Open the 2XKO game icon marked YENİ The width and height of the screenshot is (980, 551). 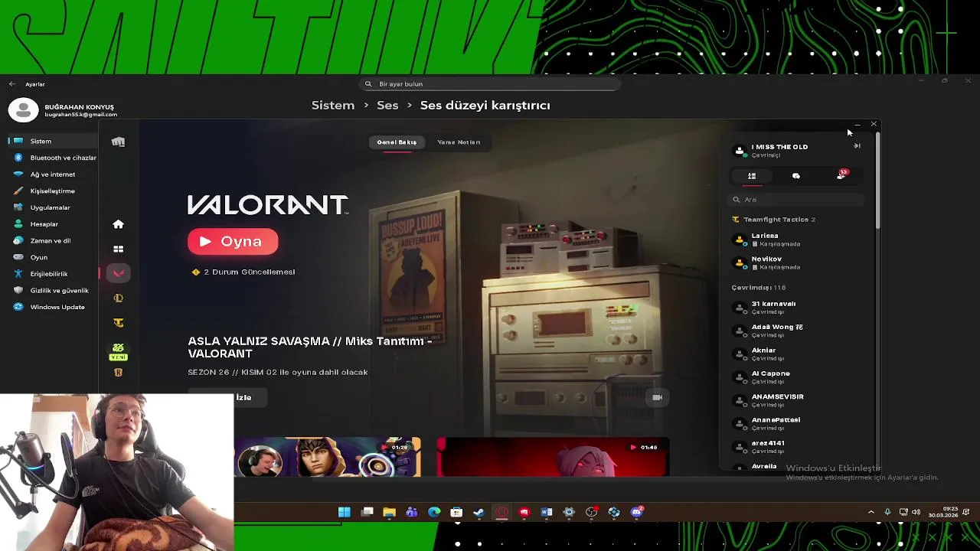point(118,351)
